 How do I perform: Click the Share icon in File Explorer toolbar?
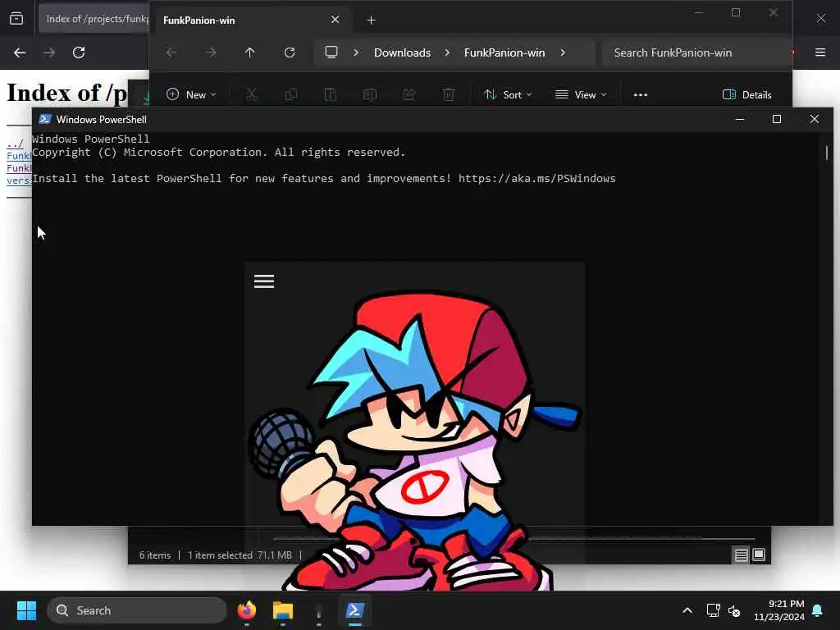pyautogui.click(x=409, y=95)
